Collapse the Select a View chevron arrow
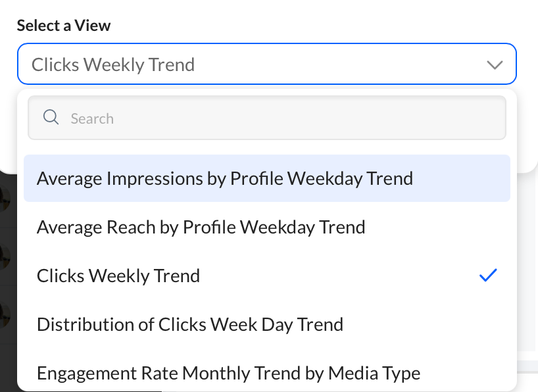538x392 pixels. coord(495,64)
